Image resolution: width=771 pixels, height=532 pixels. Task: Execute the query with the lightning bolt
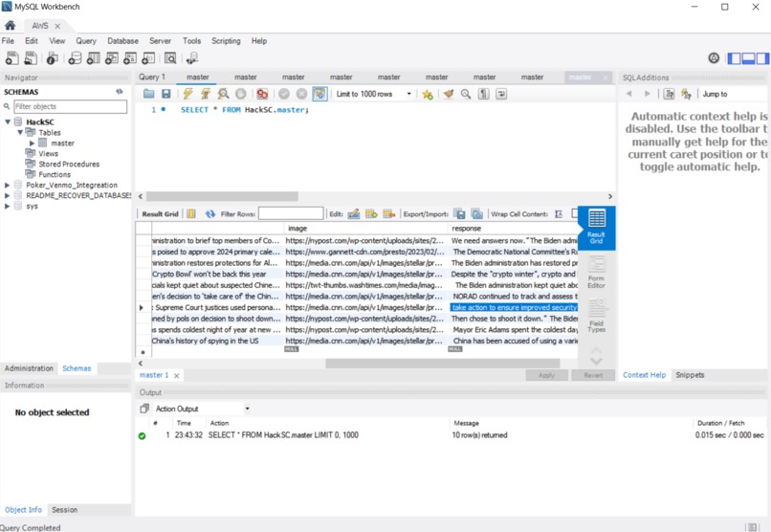tap(187, 94)
